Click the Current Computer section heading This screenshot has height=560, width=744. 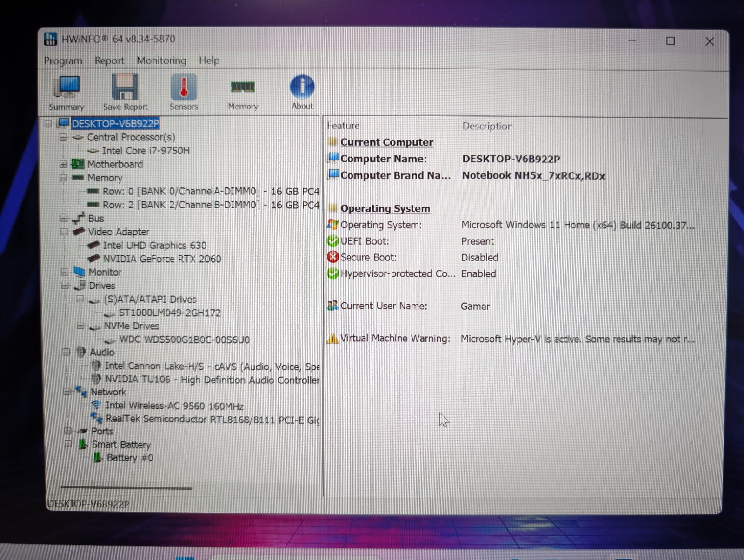[x=386, y=142]
